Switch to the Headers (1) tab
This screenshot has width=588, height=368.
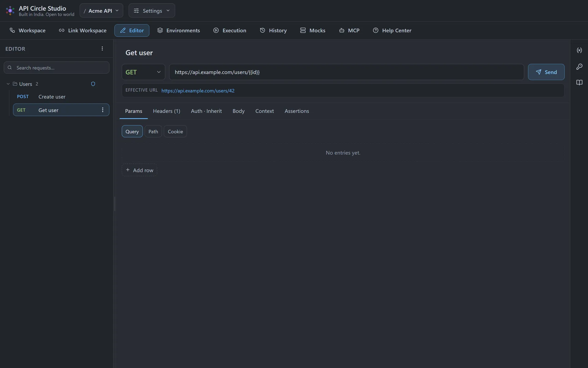167,111
